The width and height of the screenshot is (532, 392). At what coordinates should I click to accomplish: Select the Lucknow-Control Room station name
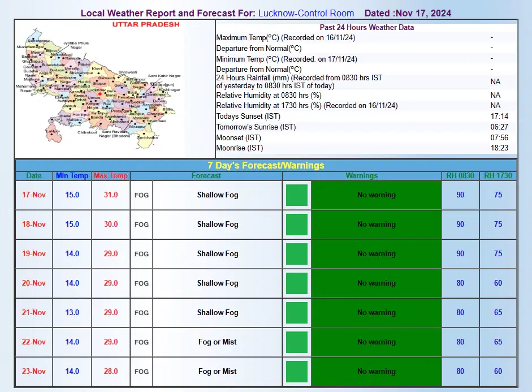[306, 13]
